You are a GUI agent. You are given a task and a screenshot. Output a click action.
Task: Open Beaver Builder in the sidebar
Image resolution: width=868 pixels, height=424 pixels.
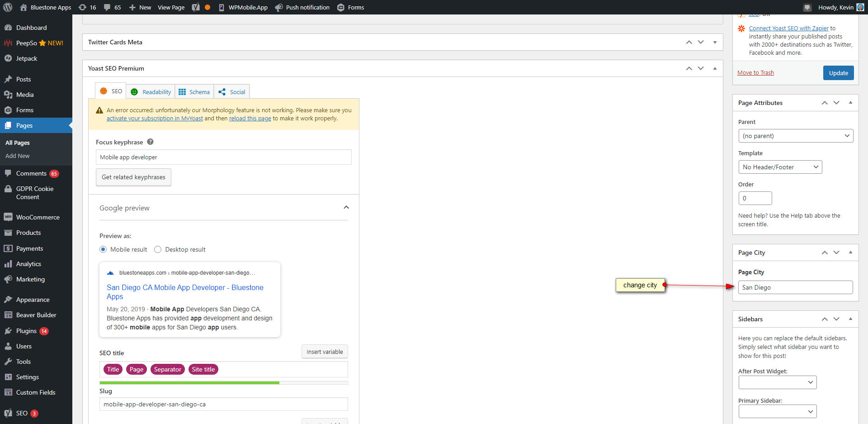tap(36, 315)
